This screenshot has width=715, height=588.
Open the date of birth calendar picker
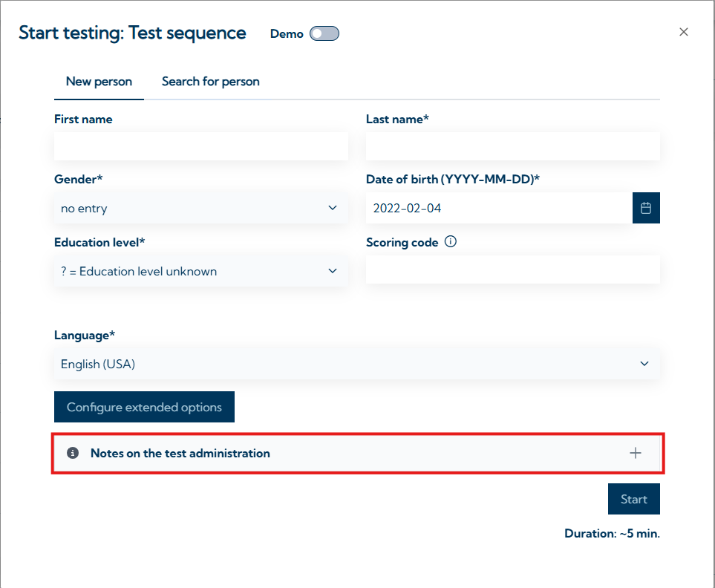[646, 209]
